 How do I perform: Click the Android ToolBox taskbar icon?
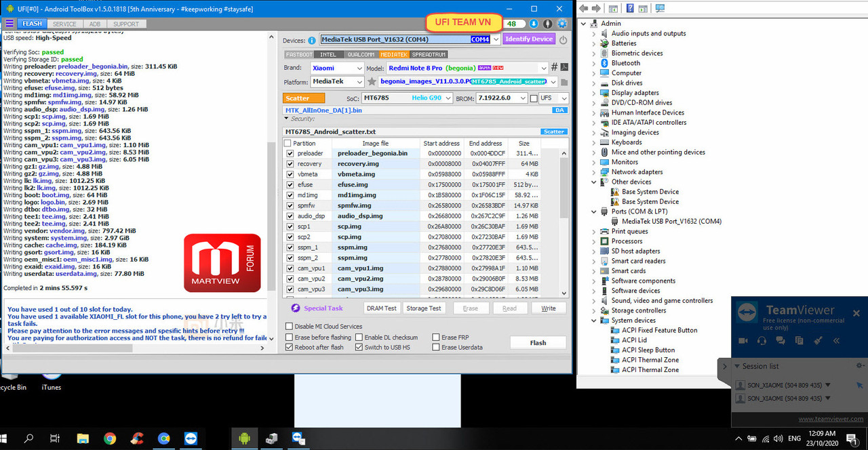click(x=243, y=438)
